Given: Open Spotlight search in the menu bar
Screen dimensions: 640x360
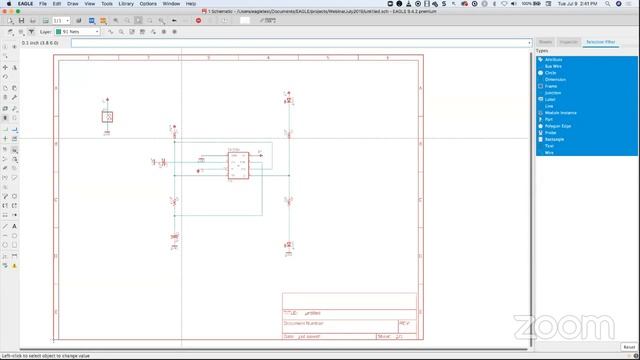Looking at the screenshot, I should (x=608, y=4).
